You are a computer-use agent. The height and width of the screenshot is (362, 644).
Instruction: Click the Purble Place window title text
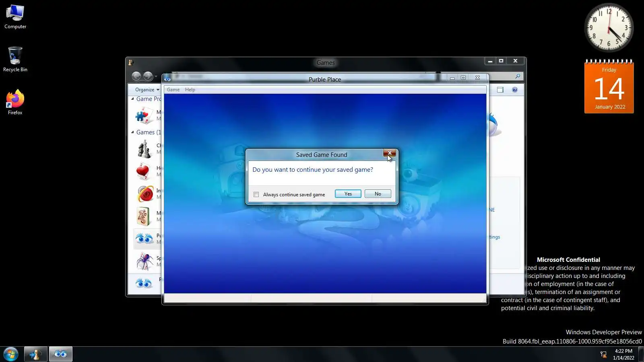pos(325,79)
